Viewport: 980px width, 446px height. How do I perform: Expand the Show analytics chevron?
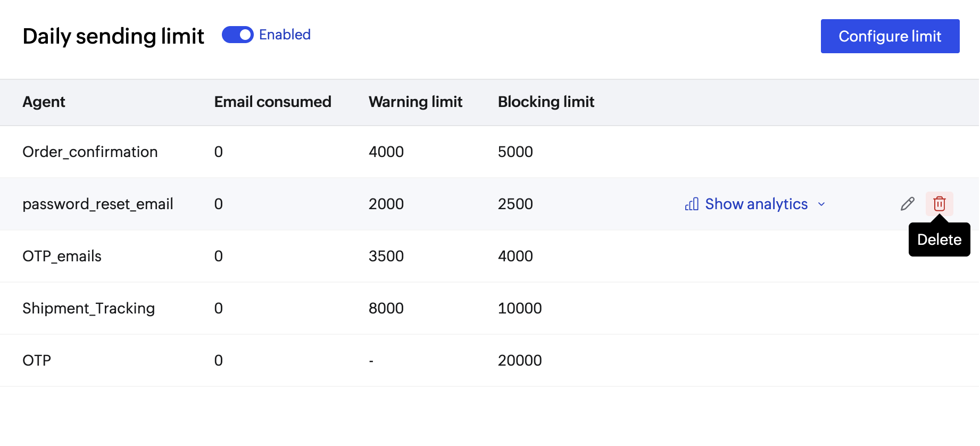[821, 204]
